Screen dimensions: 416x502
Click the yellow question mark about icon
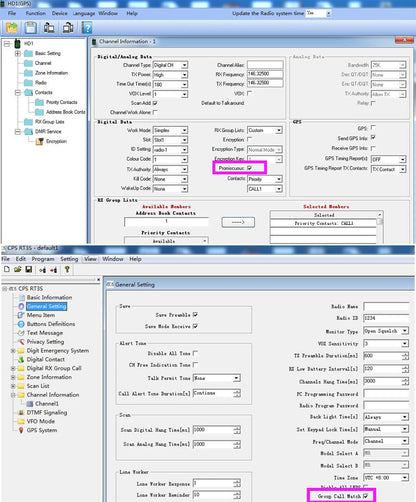[x=67, y=269]
